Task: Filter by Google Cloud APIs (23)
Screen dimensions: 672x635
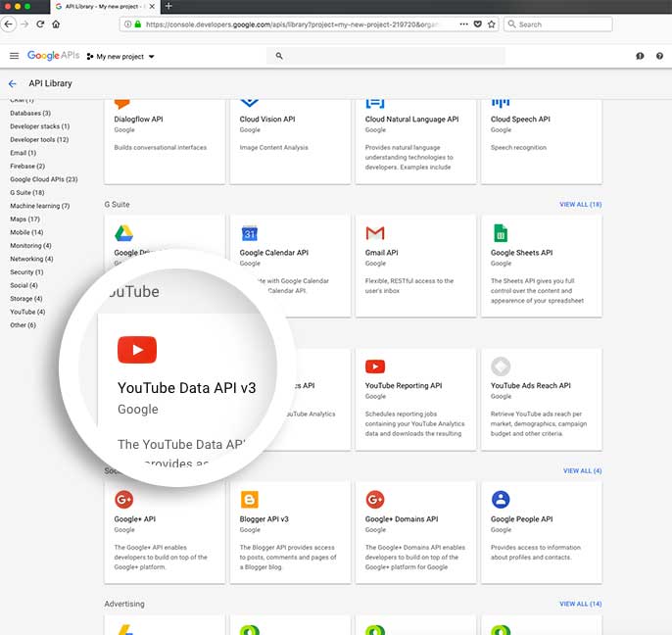Action: (x=44, y=179)
